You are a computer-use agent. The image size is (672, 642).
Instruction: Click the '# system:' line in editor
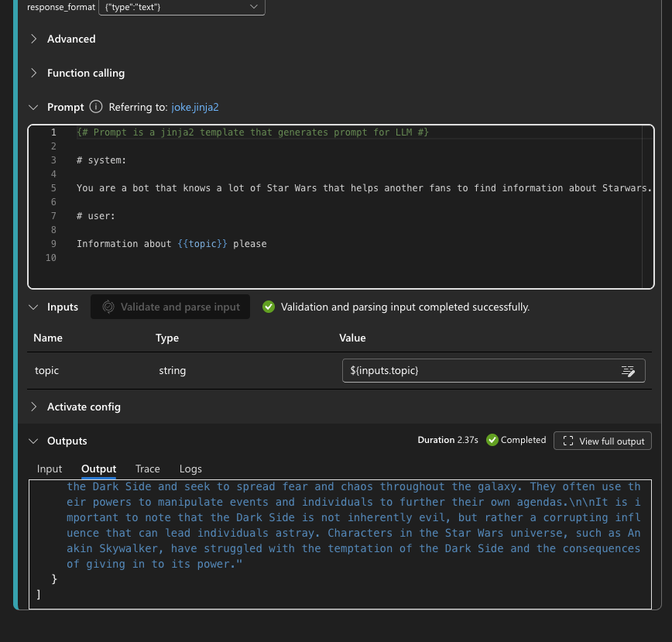101,160
